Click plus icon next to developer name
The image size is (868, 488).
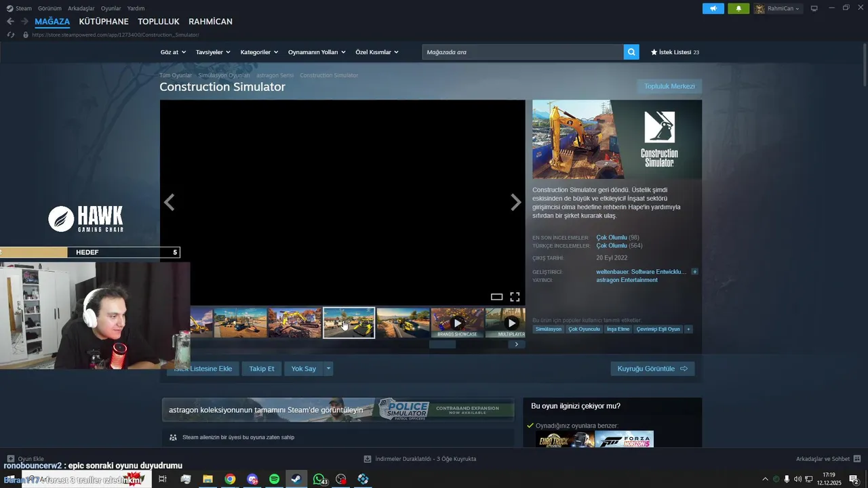point(694,272)
